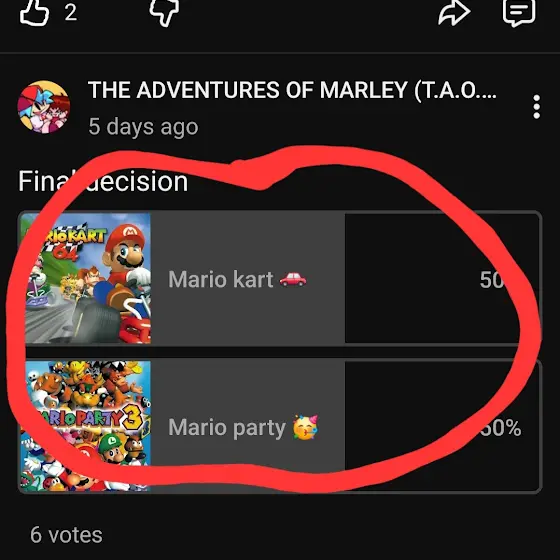
Task: Tap the 5 days ago timestamp
Action: tap(143, 127)
